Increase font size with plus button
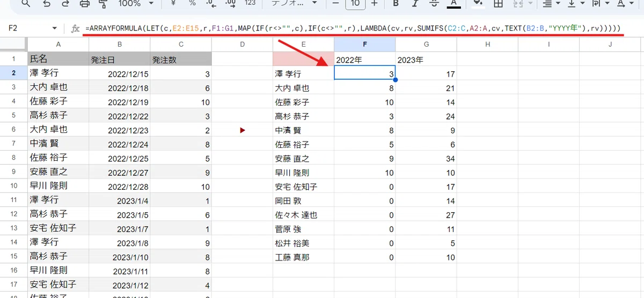Screen dimensions: 644x298 click(x=374, y=4)
